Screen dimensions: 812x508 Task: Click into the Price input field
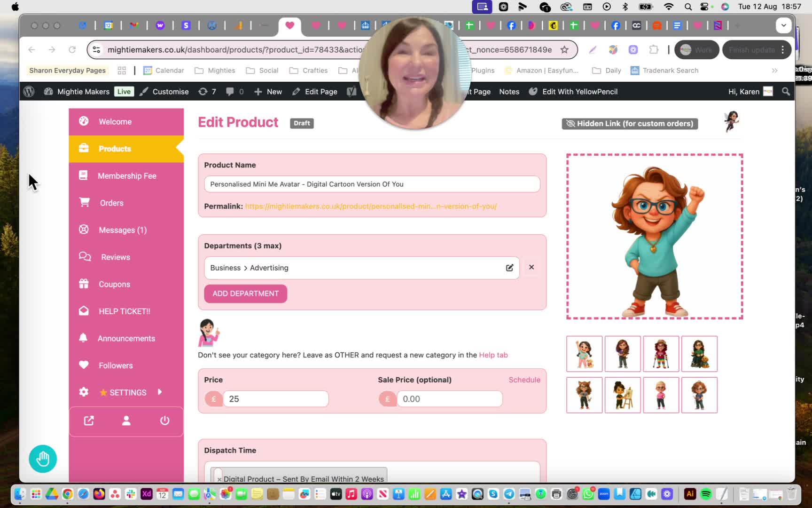point(275,399)
